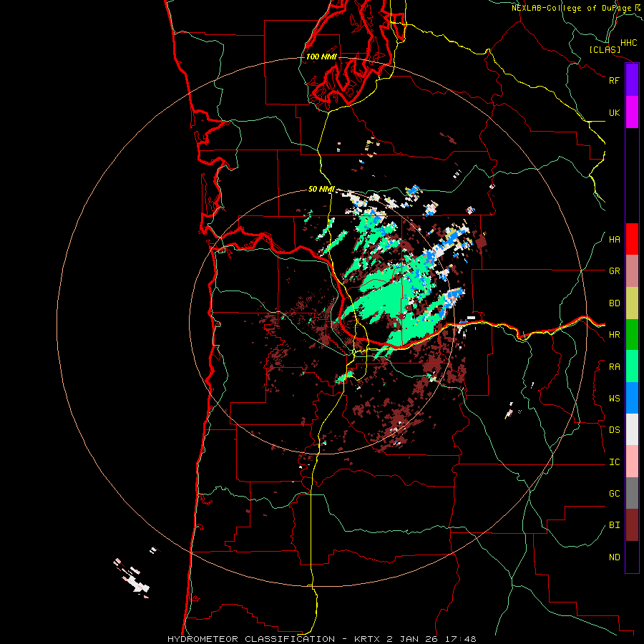
Task: Click the UK magenta legend color swatch
Action: (x=632, y=112)
